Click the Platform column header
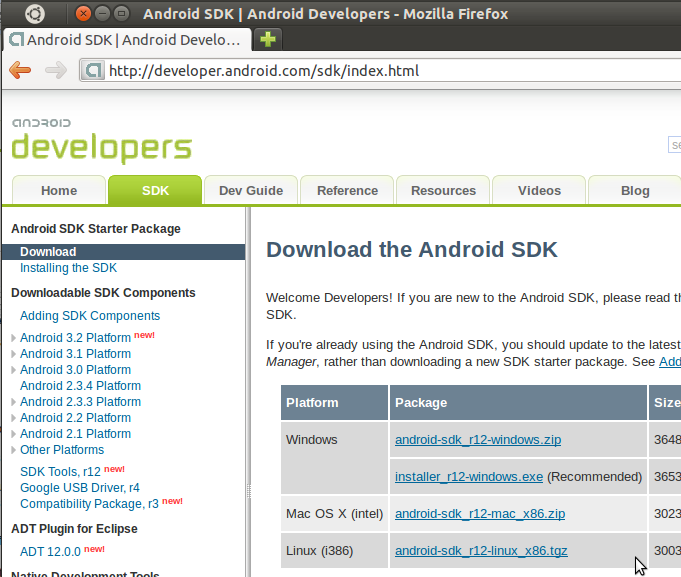The height and width of the screenshot is (577, 681). [334, 402]
